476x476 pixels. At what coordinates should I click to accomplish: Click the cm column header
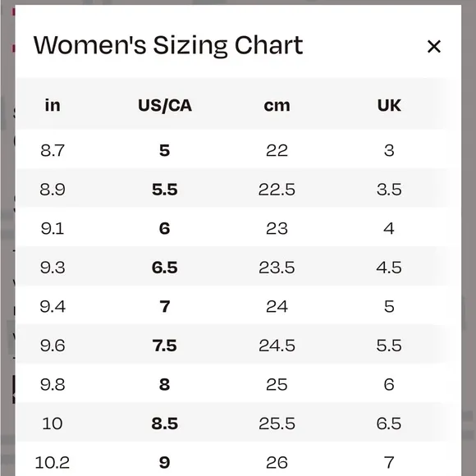click(x=277, y=106)
